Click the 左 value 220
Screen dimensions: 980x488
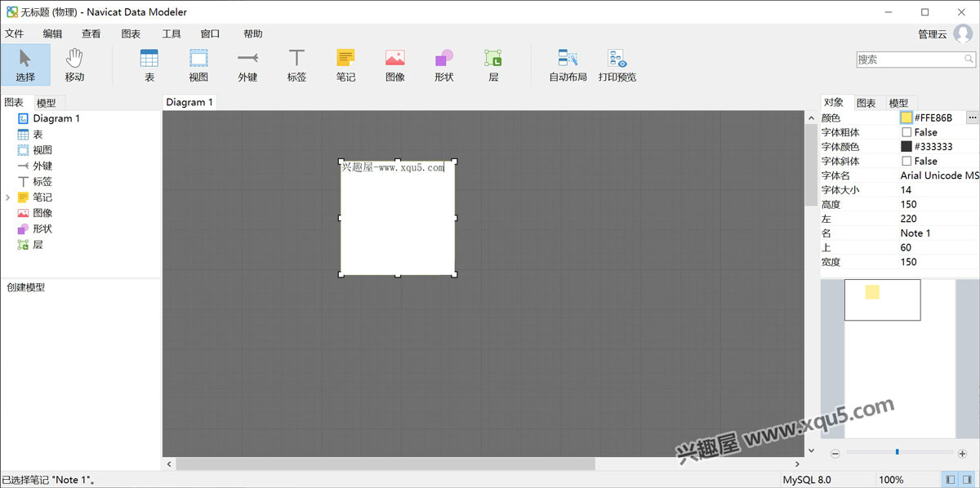(x=909, y=219)
